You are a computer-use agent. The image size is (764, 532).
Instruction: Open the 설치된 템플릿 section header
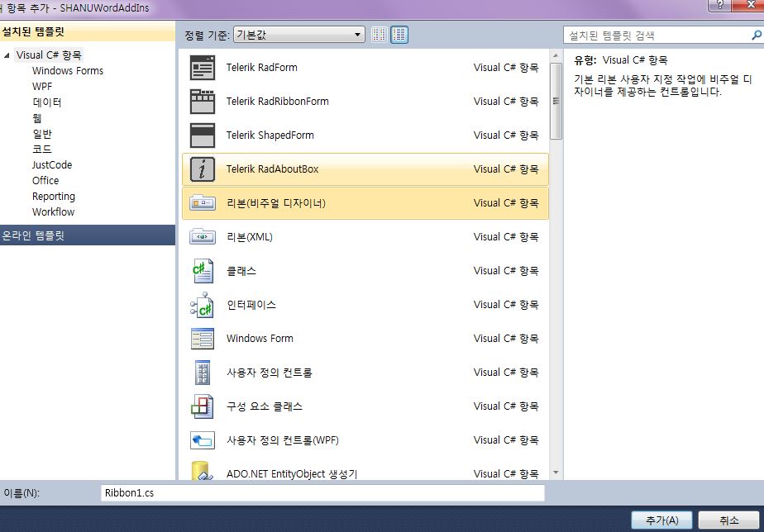click(x=87, y=31)
